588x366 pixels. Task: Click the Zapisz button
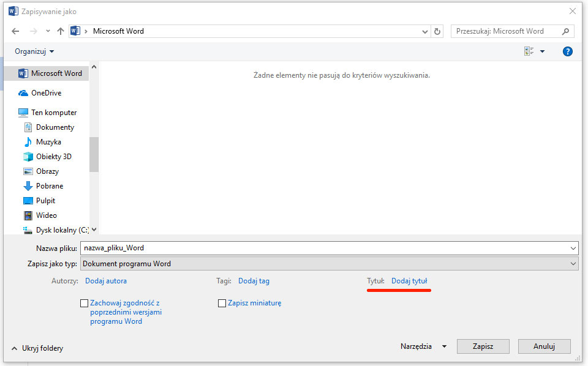click(x=483, y=346)
